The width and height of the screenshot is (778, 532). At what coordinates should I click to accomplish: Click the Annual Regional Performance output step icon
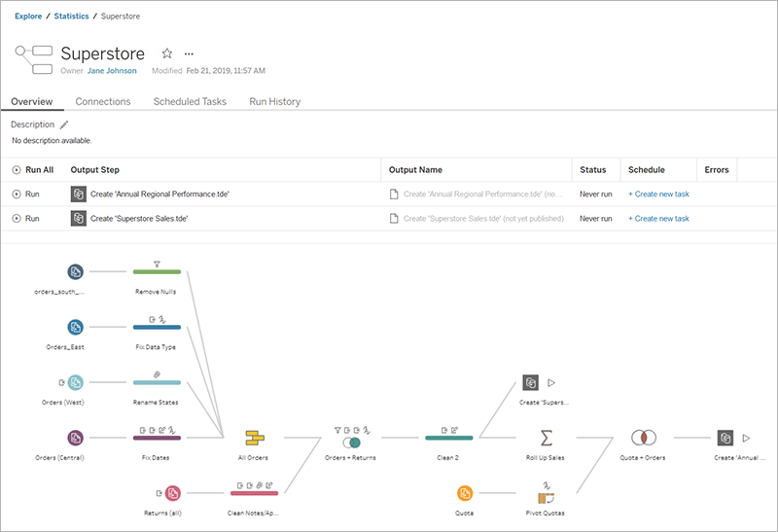(79, 195)
